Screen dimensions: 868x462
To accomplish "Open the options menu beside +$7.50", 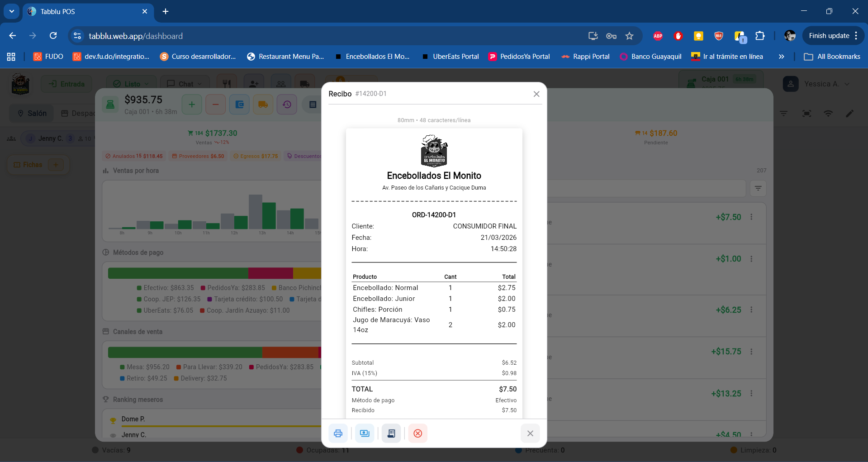I will (751, 217).
